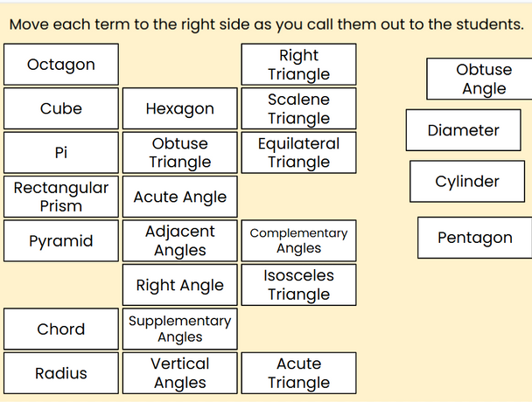Select the Pi card
Screen dimensions: 532x402
tap(61, 153)
